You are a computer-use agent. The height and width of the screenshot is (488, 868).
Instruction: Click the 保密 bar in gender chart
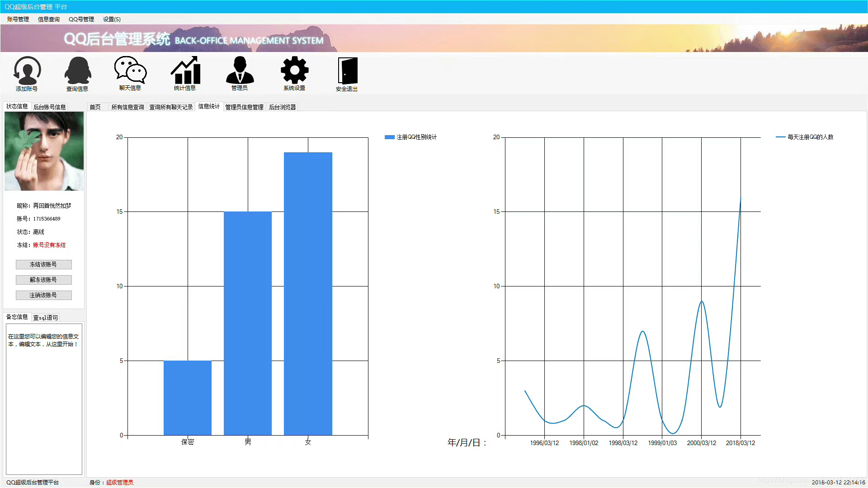(x=188, y=398)
